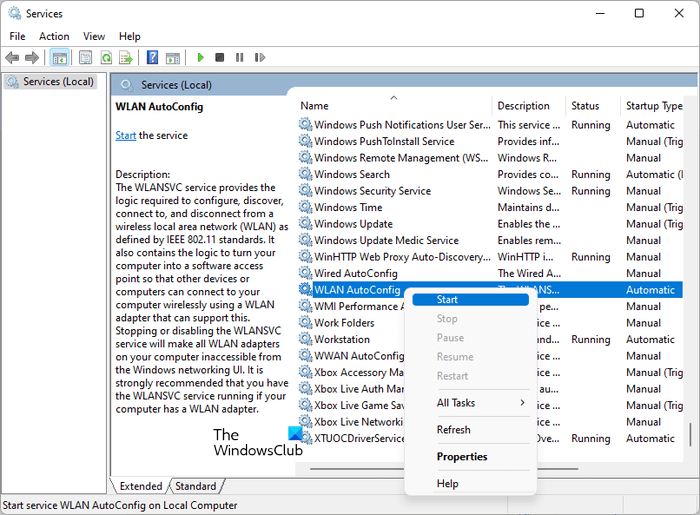This screenshot has height=515, width=700.
Task: Select Services (Local) in the left tree
Action: tap(58, 82)
